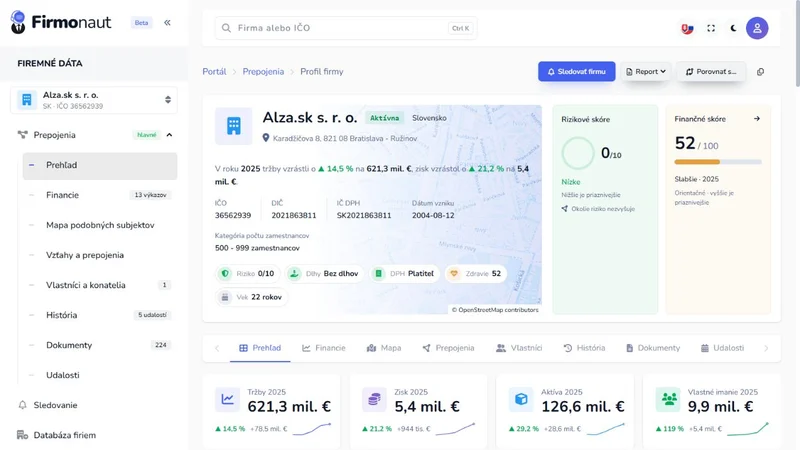800x450 pixels.
Task: Switch to Dokumenty tab
Action: coord(653,348)
